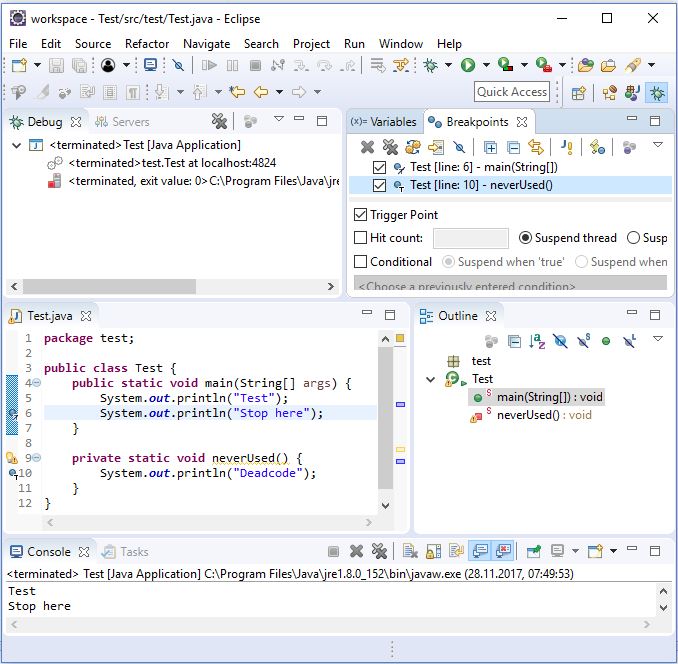Screen dimensions: 678x664
Task: Open Outline view menu triangle
Action: tap(658, 338)
